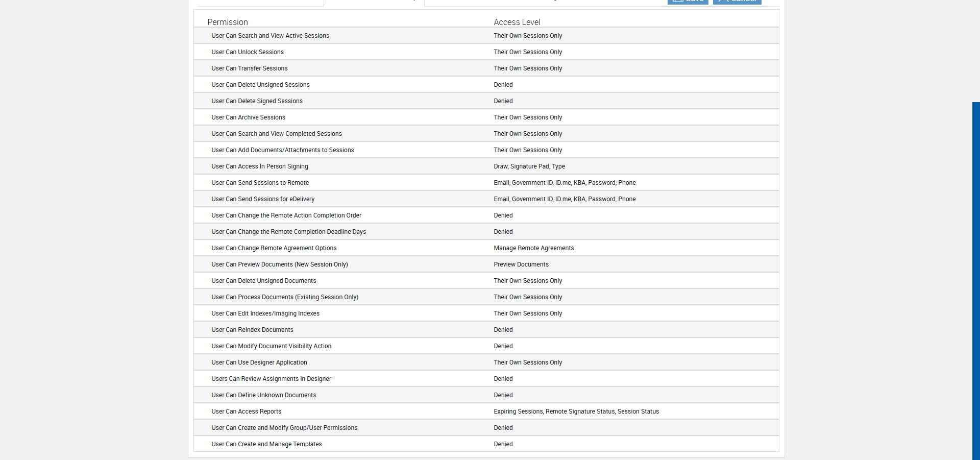980x460 pixels.
Task: Select 'Denied' value for Delete Signed Sessions
Action: click(x=503, y=101)
